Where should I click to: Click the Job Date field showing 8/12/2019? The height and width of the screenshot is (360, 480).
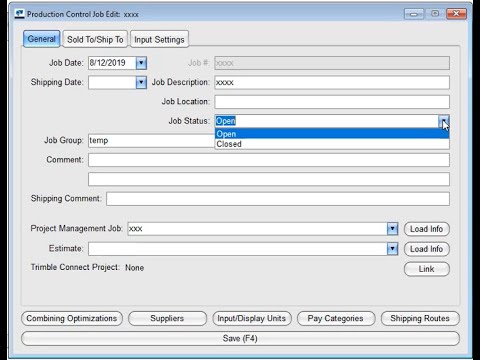[112, 63]
